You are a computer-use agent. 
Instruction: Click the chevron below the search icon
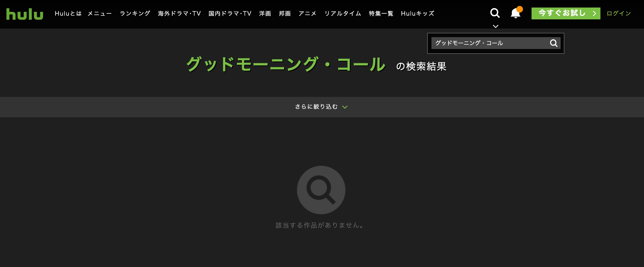tap(495, 26)
